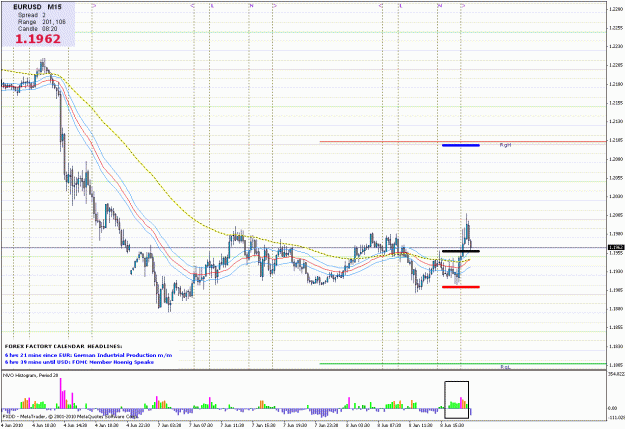The image size is (625, 429).
Task: Click the 0.00 histogram scale value
Action: pyautogui.click(x=613, y=408)
